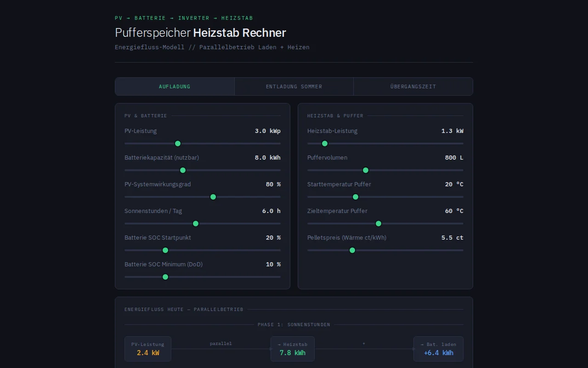
Task: Click the Batterie SOC Startpunkt slider handle
Action: [165, 250]
